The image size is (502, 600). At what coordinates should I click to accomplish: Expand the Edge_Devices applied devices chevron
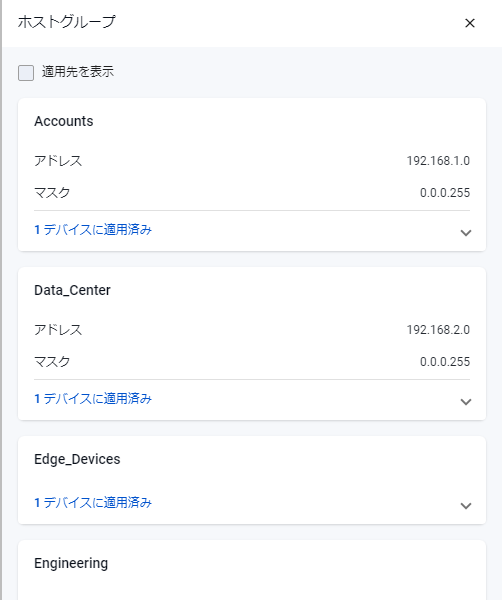point(466,505)
